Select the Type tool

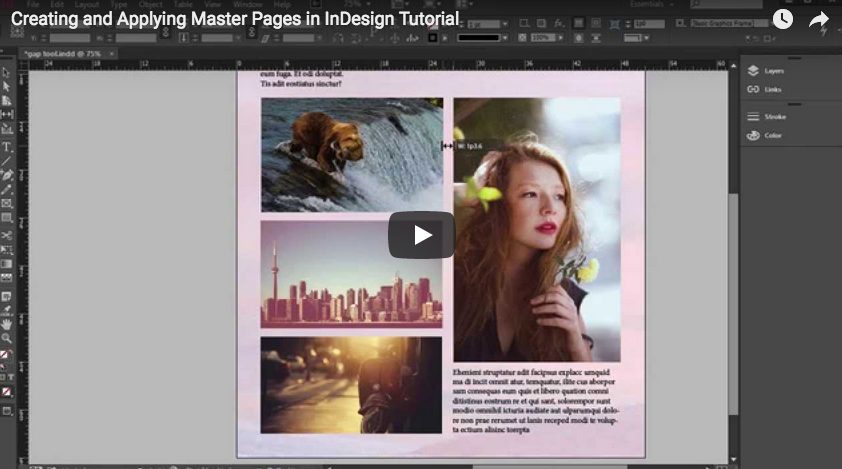[x=7, y=146]
